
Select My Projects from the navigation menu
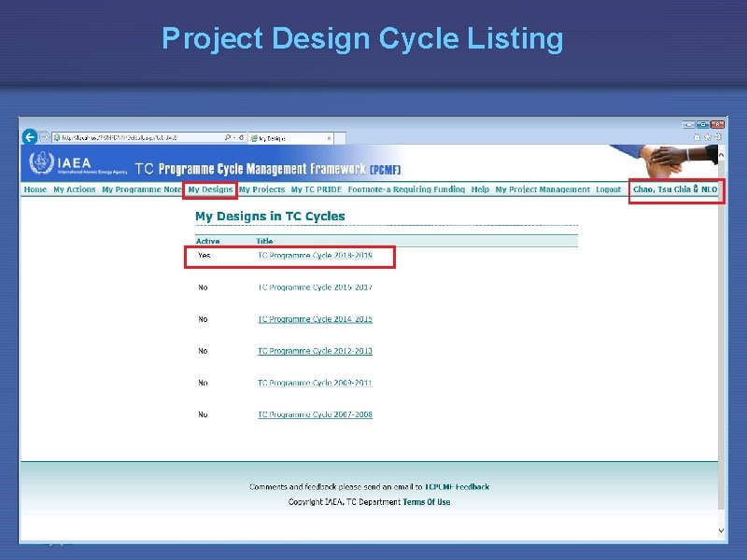pos(261,189)
